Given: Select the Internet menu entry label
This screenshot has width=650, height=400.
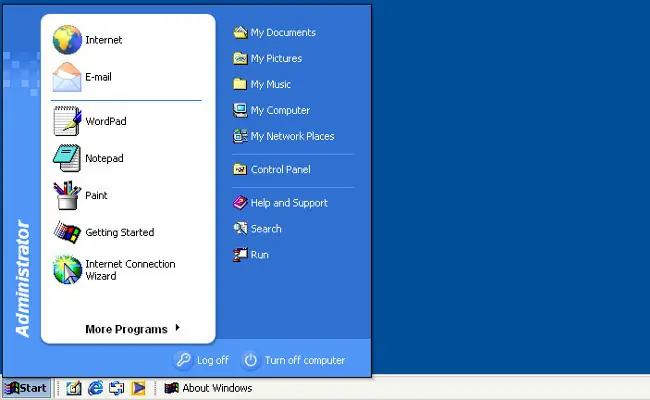Looking at the screenshot, I should pos(104,40).
